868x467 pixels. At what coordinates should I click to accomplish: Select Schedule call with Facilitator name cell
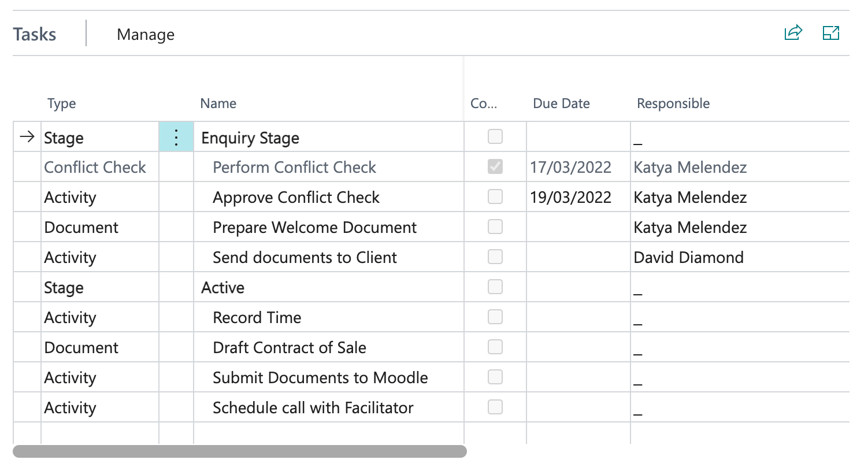pyautogui.click(x=328, y=408)
